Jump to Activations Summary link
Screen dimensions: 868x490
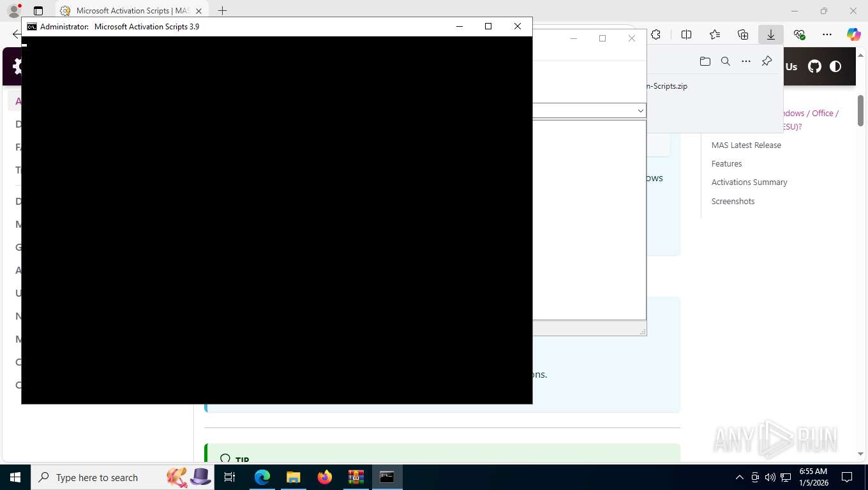coord(749,182)
